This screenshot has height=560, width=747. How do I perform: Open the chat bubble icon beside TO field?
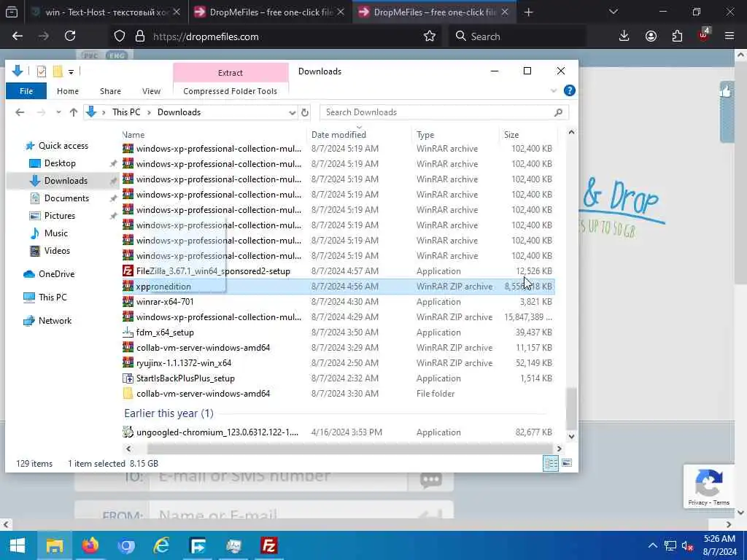click(x=430, y=480)
